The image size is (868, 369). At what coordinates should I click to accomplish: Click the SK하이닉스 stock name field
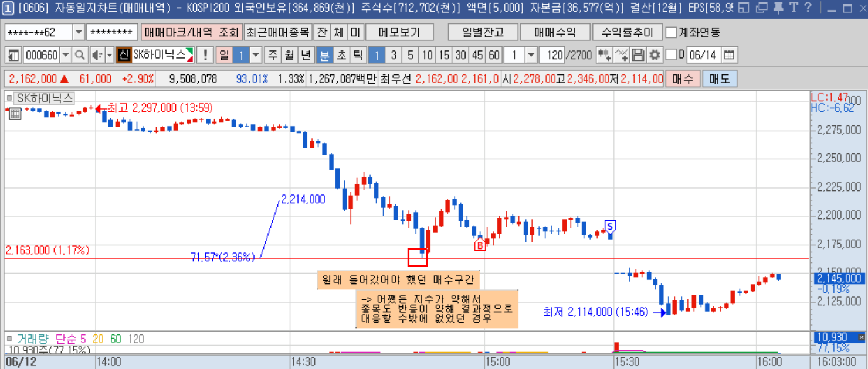(162, 56)
